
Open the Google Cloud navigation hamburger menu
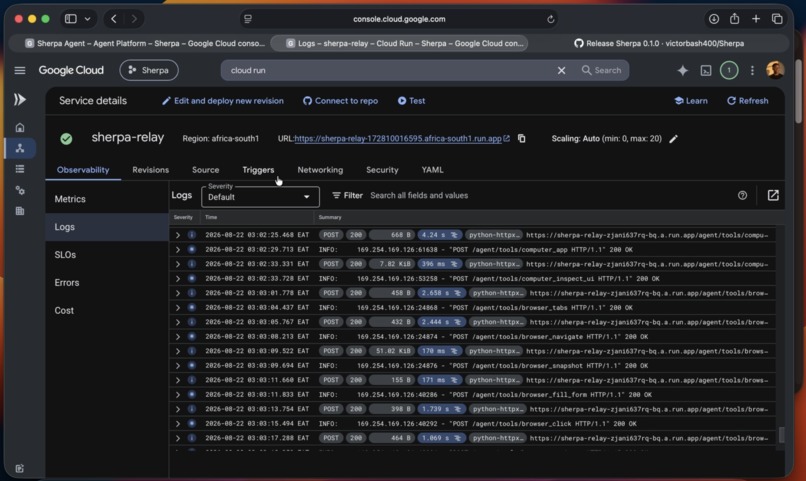[x=20, y=70]
